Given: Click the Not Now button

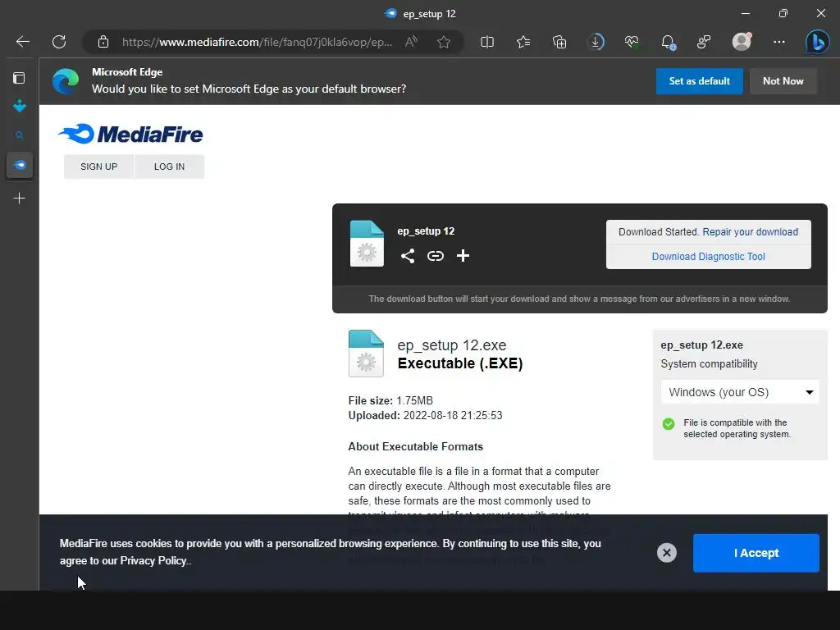Looking at the screenshot, I should click(783, 81).
